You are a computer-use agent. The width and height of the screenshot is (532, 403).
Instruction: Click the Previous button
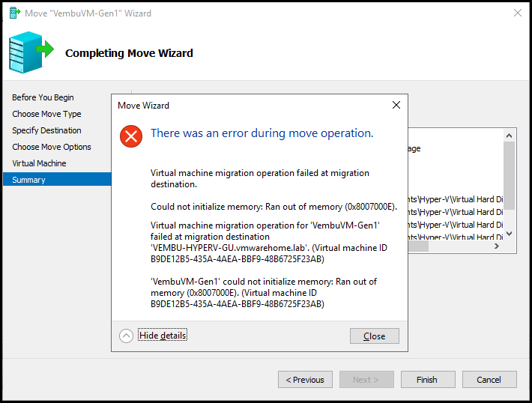[x=305, y=379]
